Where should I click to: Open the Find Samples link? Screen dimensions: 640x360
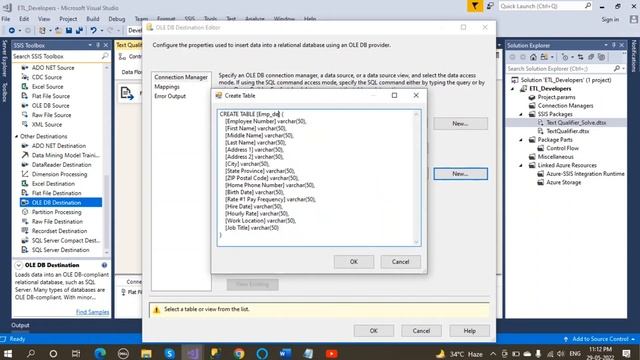point(92,312)
